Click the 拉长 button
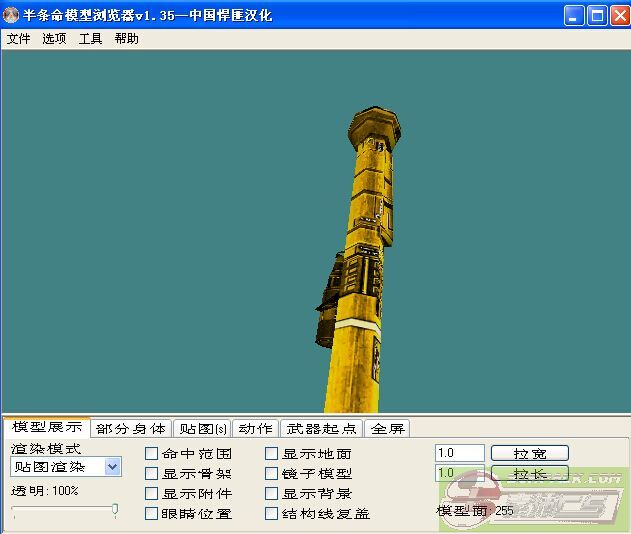 [529, 474]
